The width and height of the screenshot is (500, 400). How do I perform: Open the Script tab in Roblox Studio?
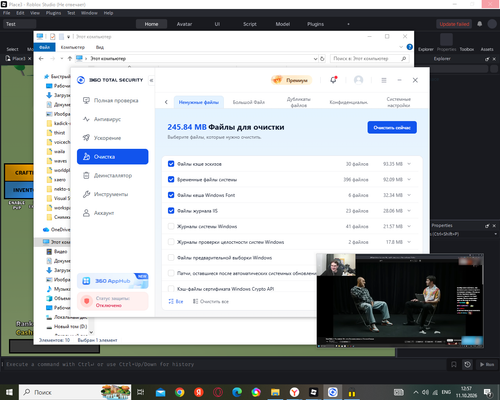click(x=250, y=24)
